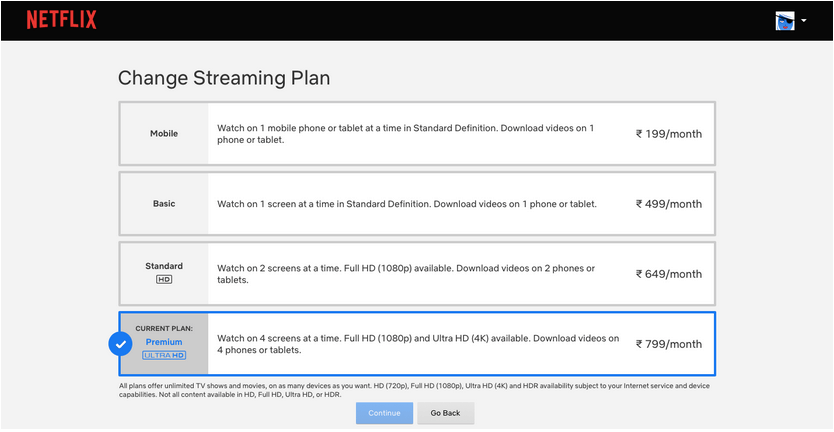Select the Premium plan name
The height and width of the screenshot is (432, 834).
tap(164, 342)
